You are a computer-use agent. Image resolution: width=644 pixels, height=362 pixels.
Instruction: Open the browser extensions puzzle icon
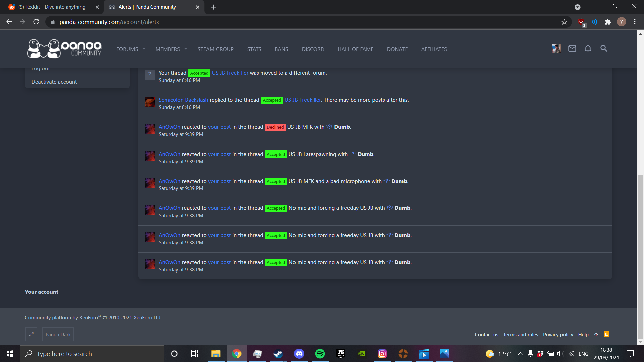click(608, 22)
